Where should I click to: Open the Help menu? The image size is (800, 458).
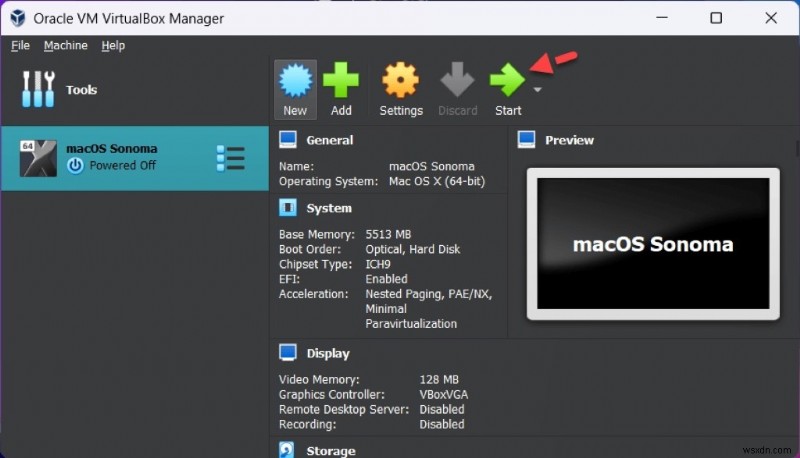[x=113, y=45]
